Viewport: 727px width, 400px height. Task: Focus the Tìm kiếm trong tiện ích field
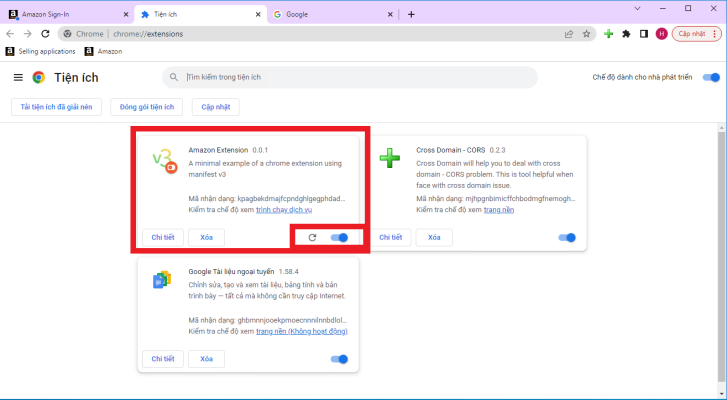(x=350, y=77)
